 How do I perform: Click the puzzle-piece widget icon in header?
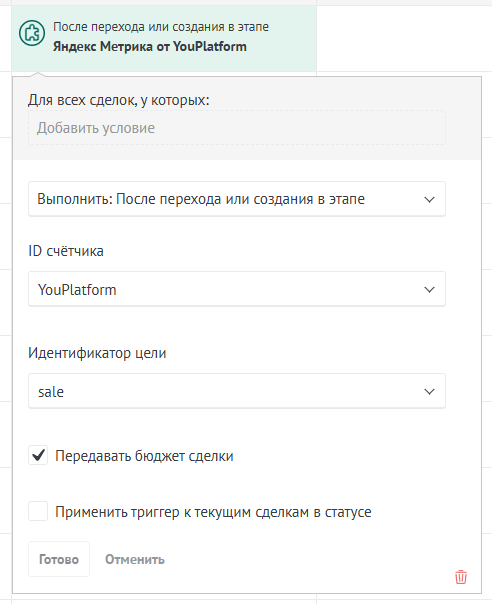32,33
